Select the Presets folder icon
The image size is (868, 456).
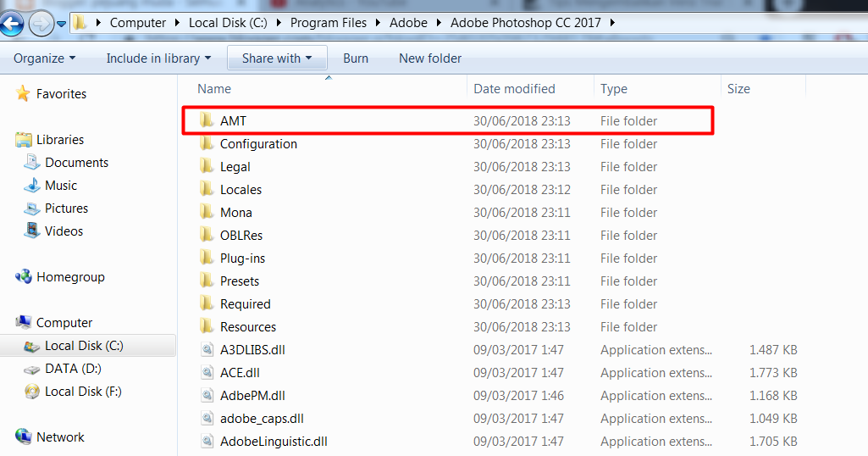click(x=207, y=281)
